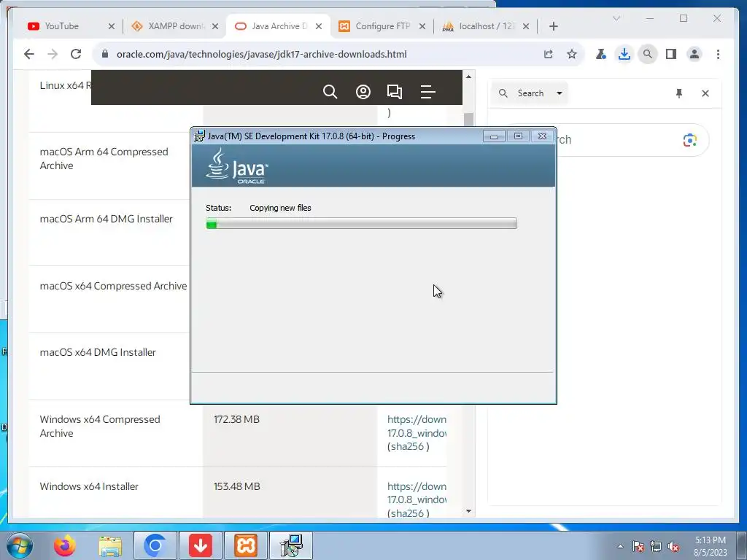Switch to the XAMPP download tab
This screenshot has height=560, width=747.
coord(175,26)
